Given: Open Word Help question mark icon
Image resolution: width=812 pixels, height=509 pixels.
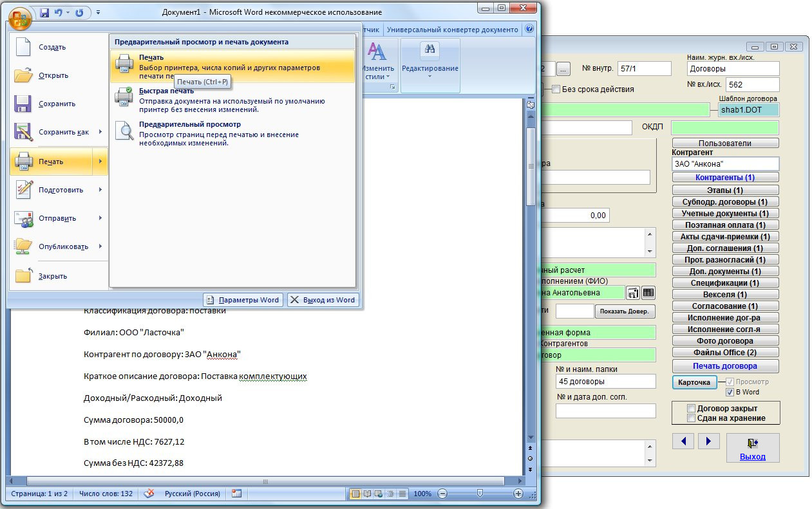Looking at the screenshot, I should [529, 29].
